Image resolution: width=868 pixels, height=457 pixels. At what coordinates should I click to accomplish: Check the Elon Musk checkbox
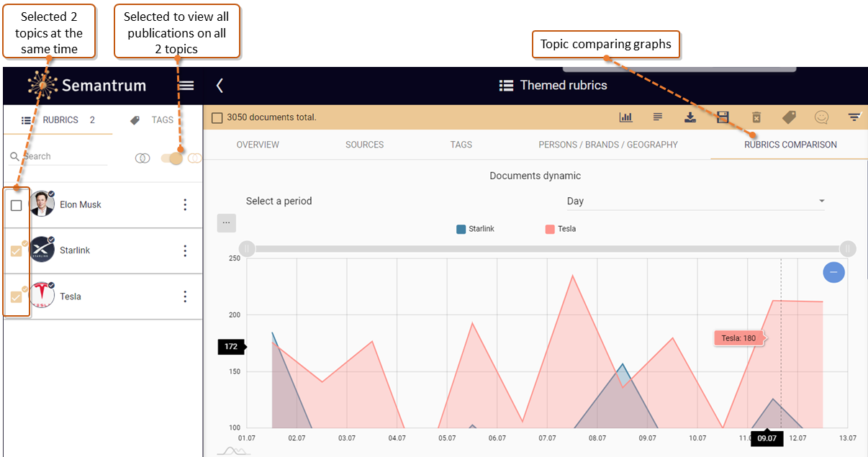pyautogui.click(x=16, y=205)
